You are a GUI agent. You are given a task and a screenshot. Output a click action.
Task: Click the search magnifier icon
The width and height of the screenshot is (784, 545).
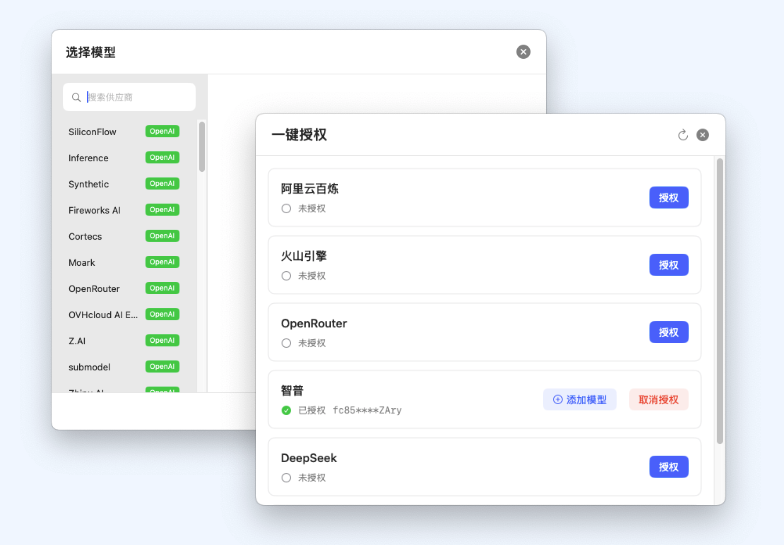point(76,98)
